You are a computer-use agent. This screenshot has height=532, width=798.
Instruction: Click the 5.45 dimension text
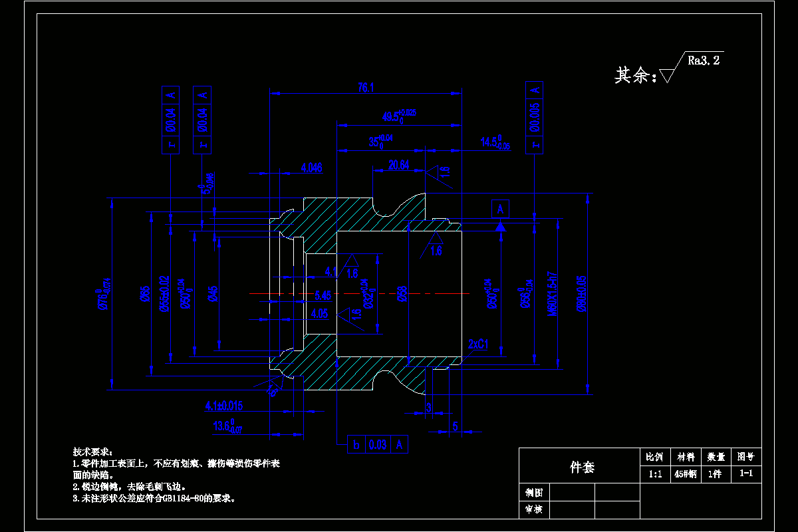coord(323,295)
